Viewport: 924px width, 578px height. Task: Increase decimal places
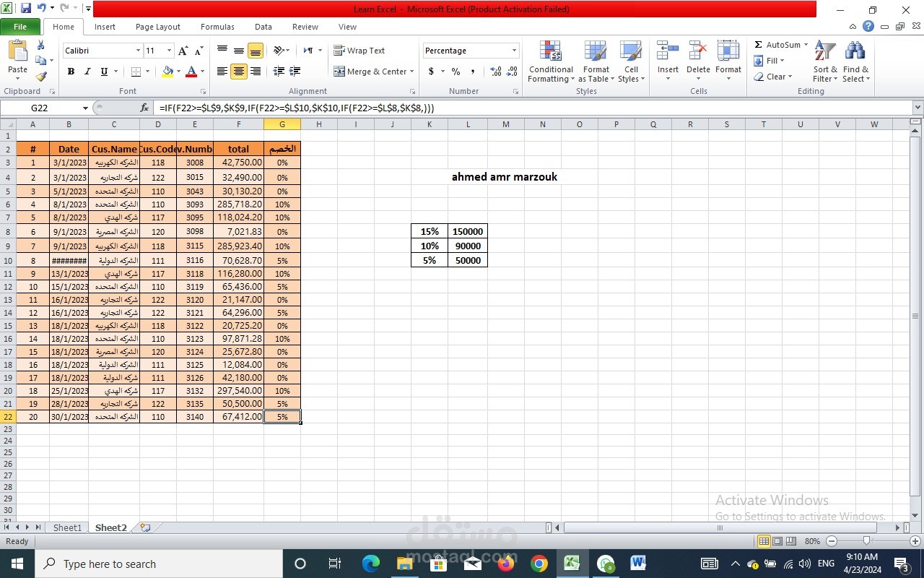pos(496,72)
